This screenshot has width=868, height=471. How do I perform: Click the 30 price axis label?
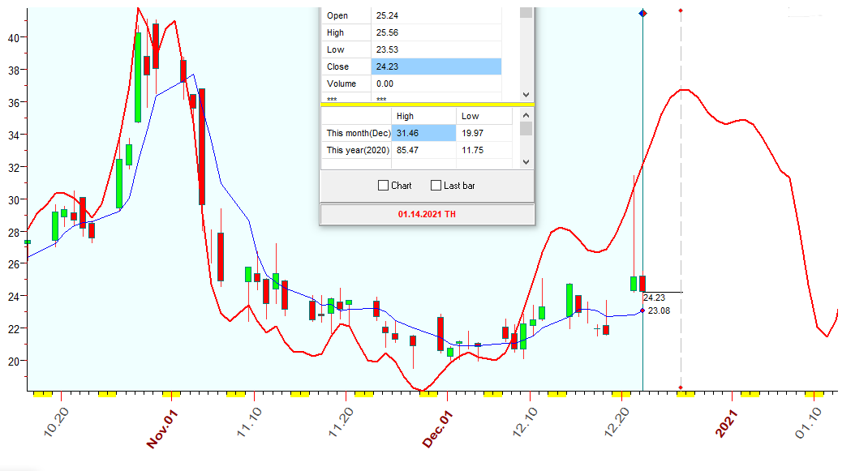pos(14,199)
